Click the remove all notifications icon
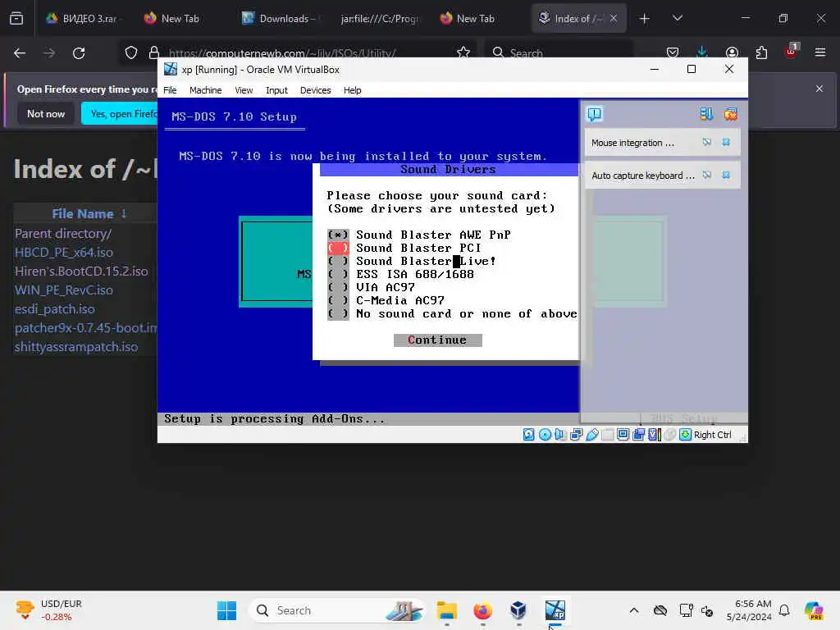The image size is (840, 630). 731,113
